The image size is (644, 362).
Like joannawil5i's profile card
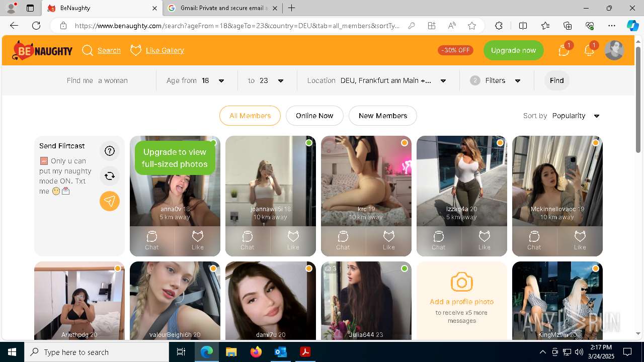coord(293,240)
